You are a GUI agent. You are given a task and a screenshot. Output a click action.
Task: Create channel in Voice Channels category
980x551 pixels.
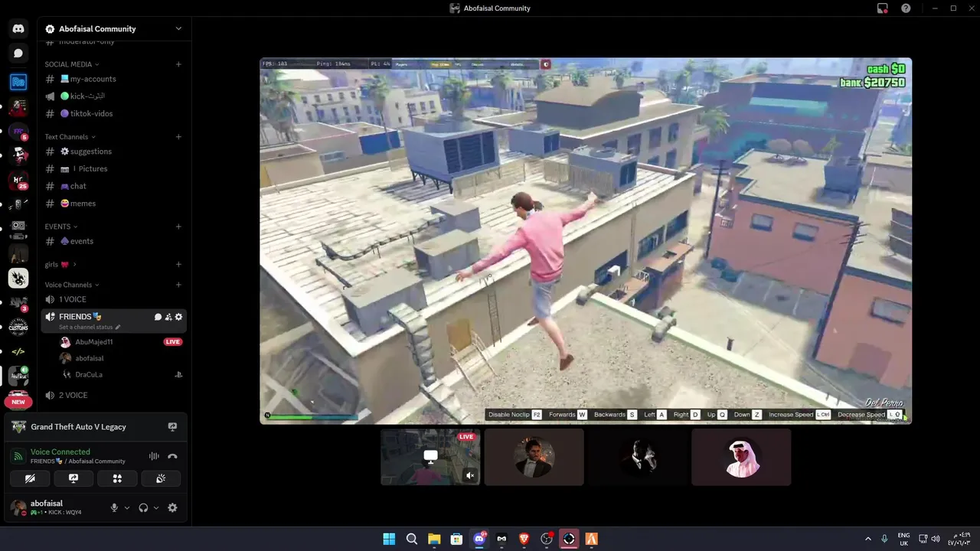click(178, 285)
